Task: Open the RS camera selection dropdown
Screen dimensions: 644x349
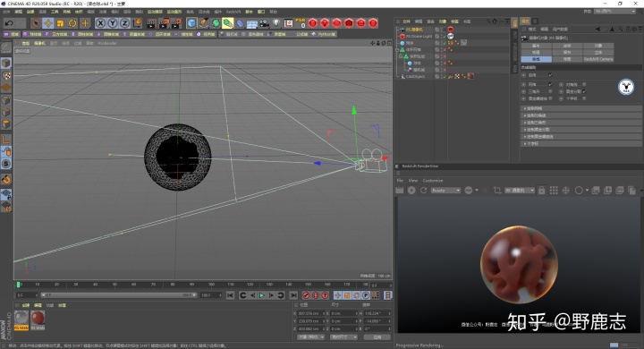Action: [520, 191]
